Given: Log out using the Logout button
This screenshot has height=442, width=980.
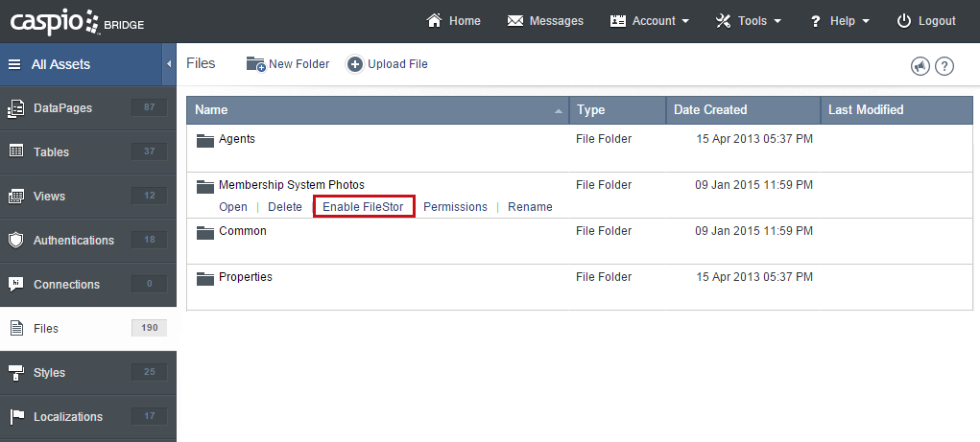Looking at the screenshot, I should 926,21.
